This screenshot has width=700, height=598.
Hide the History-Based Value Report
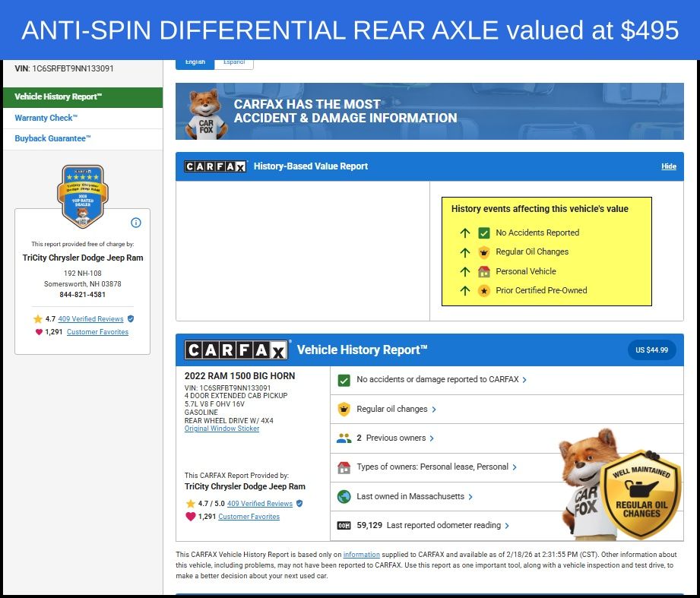668,166
